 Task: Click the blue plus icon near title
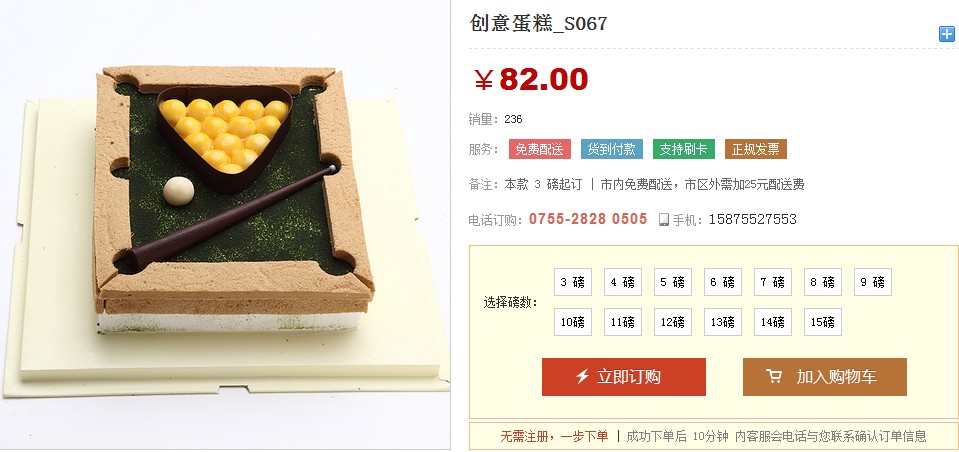pos(947,34)
